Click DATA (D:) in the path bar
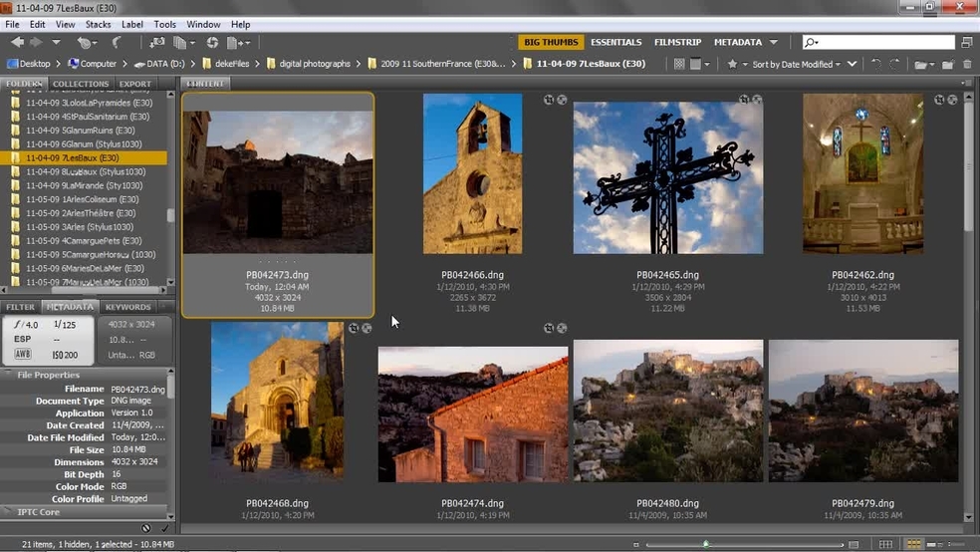Viewport: 980px width, 552px height. coord(159,63)
